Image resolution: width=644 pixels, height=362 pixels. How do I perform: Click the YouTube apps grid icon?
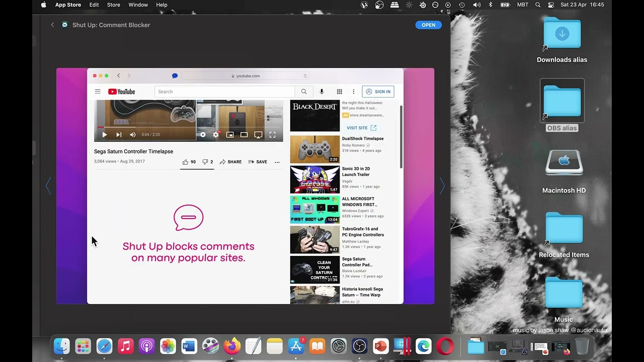pyautogui.click(x=340, y=92)
